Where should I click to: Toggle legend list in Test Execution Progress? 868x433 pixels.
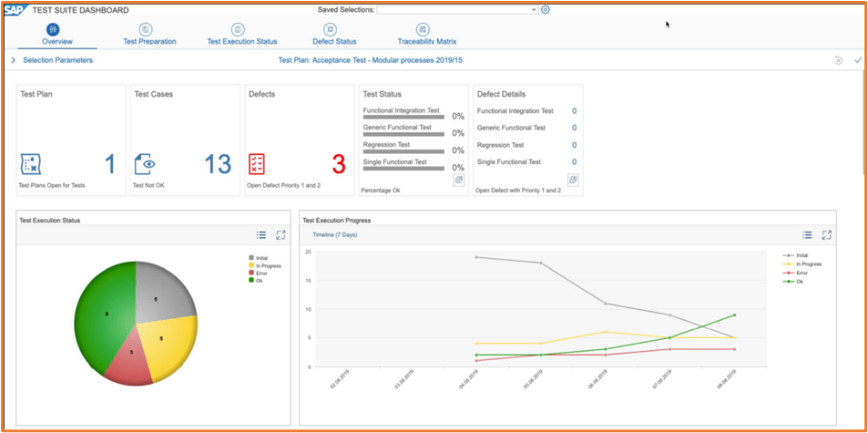point(807,235)
